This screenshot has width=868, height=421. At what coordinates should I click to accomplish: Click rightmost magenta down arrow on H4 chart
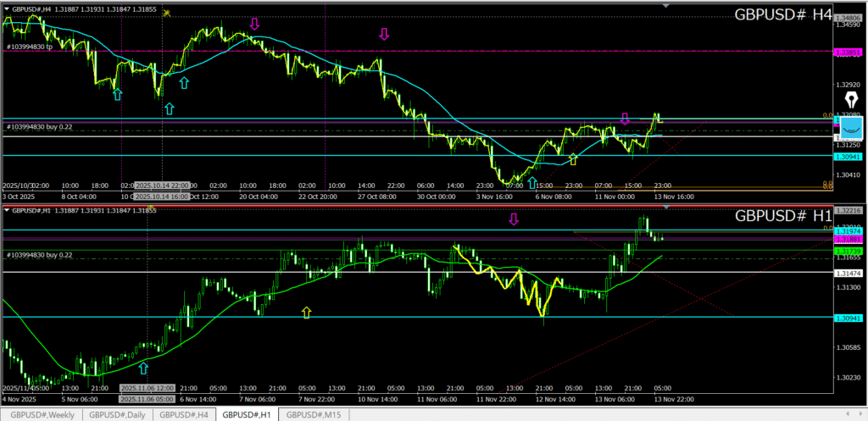(625, 119)
